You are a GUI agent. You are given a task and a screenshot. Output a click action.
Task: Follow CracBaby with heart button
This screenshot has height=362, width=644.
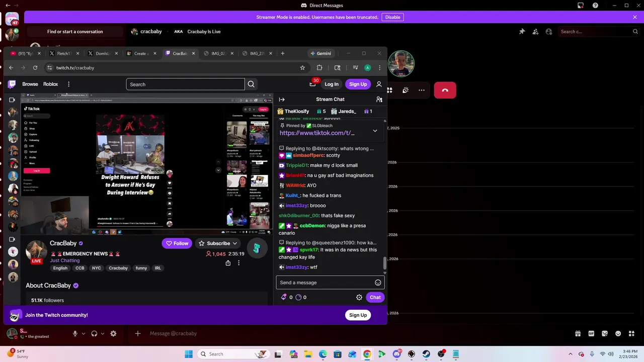pos(177,243)
